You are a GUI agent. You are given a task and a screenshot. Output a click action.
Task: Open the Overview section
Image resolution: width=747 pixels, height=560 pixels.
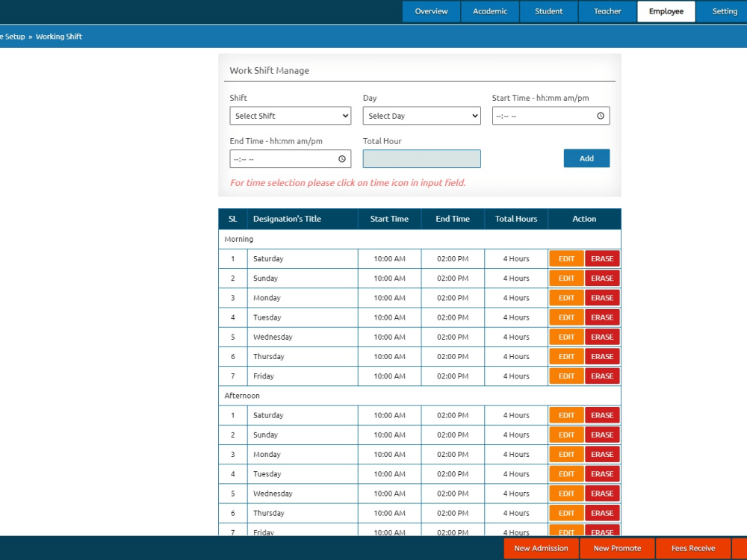431,11
